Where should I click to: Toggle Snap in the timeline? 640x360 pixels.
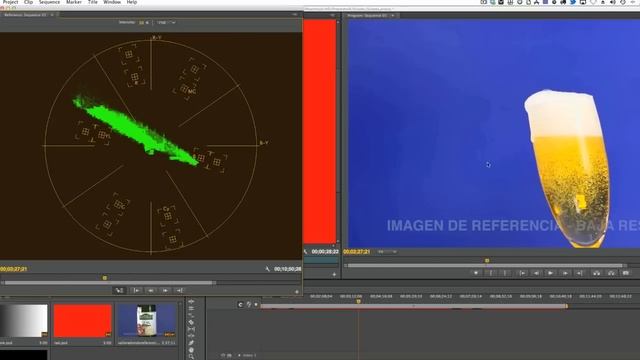[240, 304]
